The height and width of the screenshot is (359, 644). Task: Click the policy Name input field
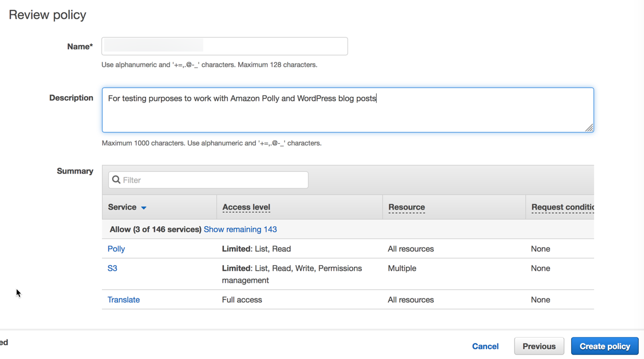[224, 46]
